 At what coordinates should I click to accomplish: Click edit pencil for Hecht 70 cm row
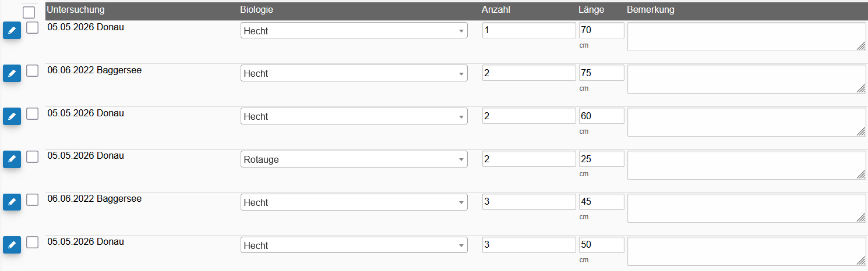pyautogui.click(x=12, y=30)
